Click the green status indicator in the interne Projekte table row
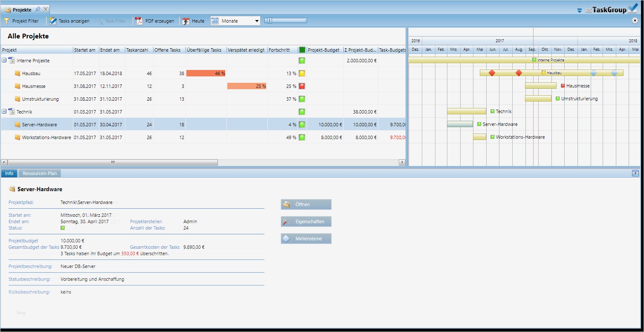Image resolution: width=644 pixels, height=332 pixels. (302, 61)
